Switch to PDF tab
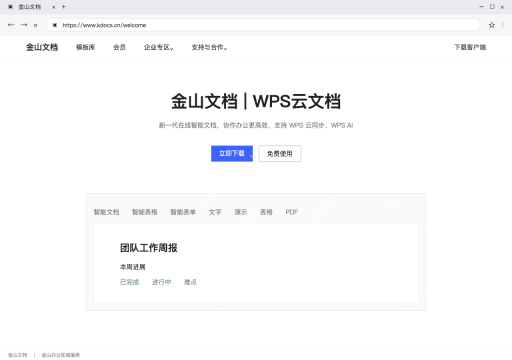 [292, 212]
